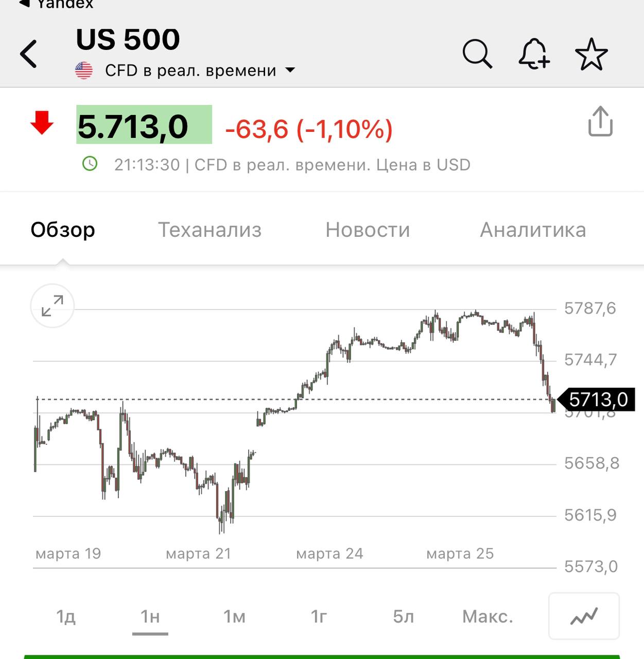Add US 500 to favorites star
Image resolution: width=644 pixels, height=659 pixels.
[591, 54]
